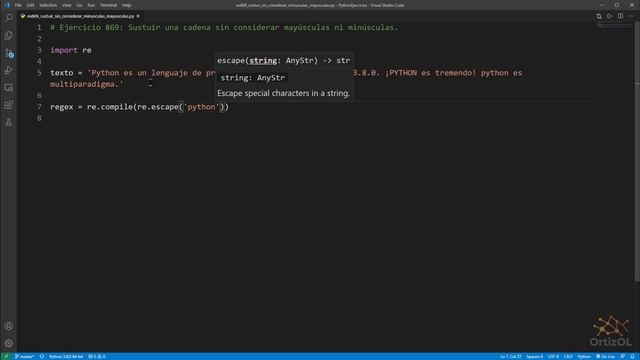Click line number 1 in gutter
The height and width of the screenshot is (360, 640).
coord(39,28)
